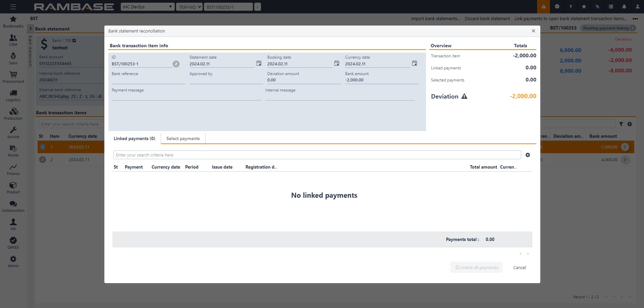The height and width of the screenshot is (308, 644).
Task: Click the linked payments search field
Action: [x=317, y=155]
